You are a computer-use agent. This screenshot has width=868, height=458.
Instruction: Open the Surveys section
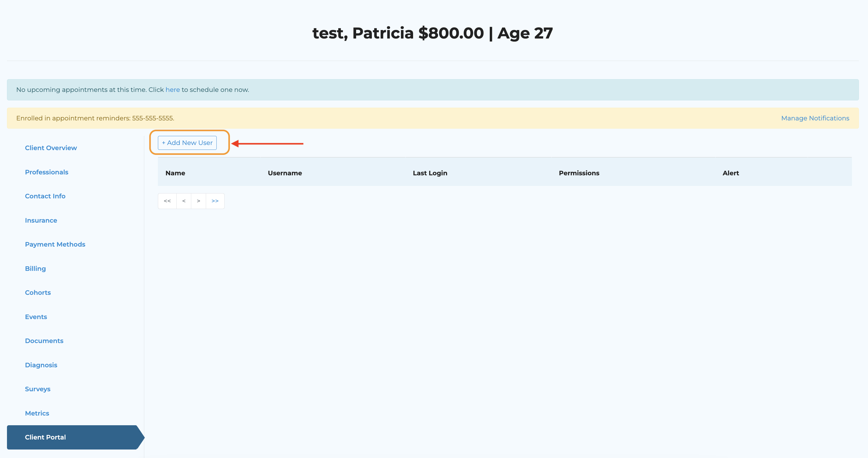tap(37, 389)
